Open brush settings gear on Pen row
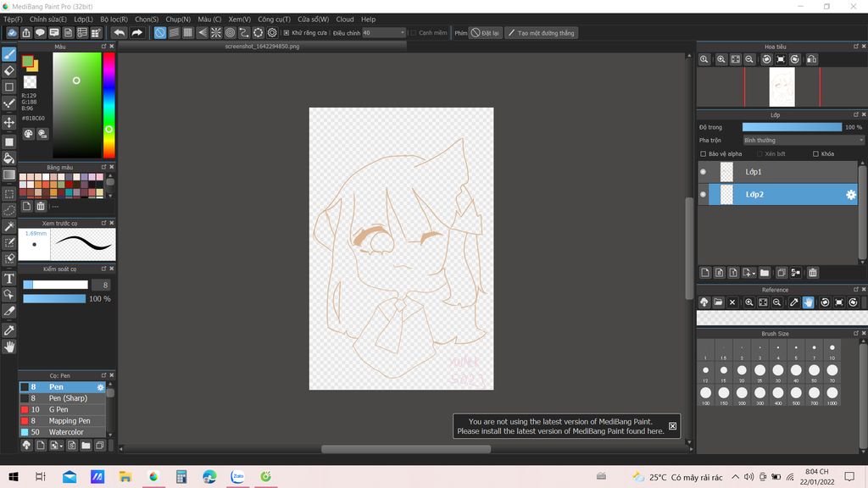The width and height of the screenshot is (868, 488). point(100,387)
